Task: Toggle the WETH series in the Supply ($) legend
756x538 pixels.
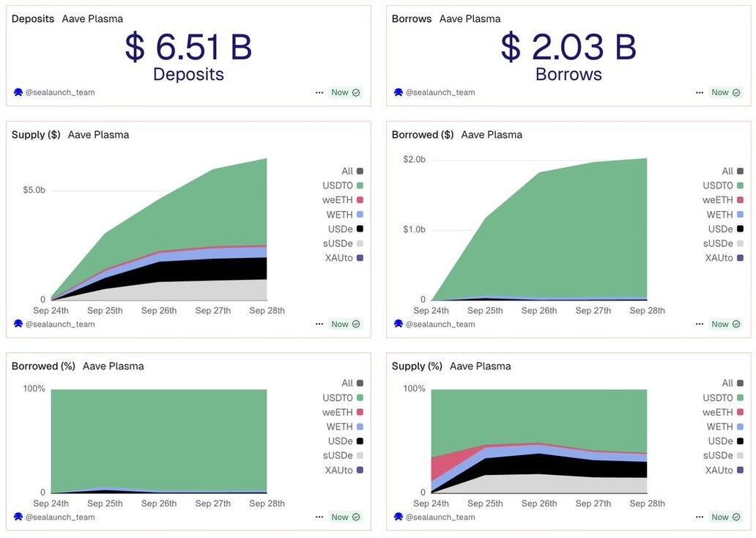Action: (345, 214)
